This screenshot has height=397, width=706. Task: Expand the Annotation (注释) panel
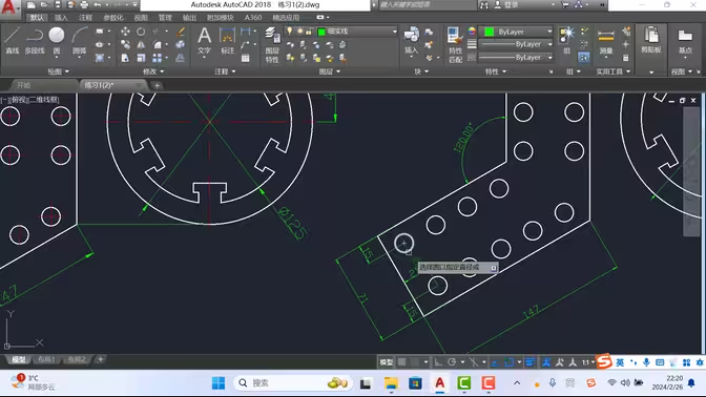pos(226,71)
